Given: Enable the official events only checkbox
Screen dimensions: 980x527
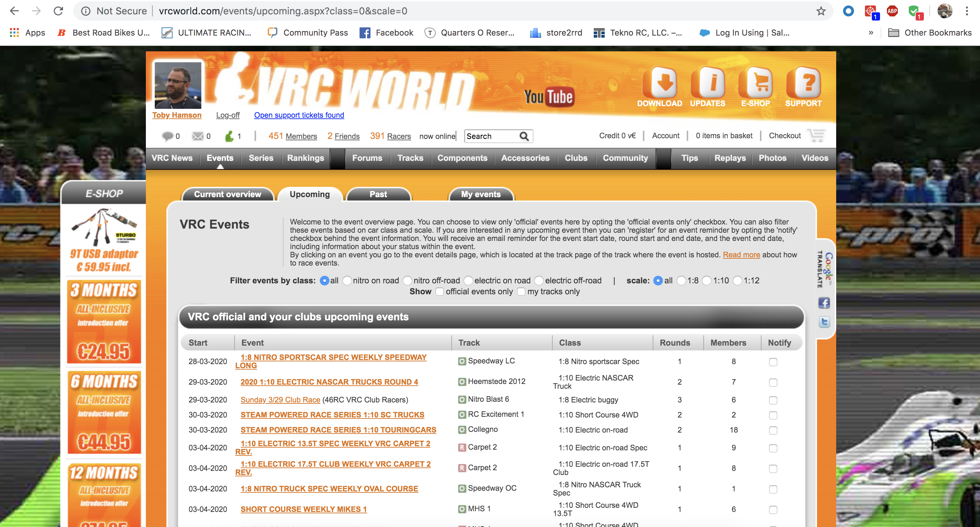Looking at the screenshot, I should tap(440, 292).
